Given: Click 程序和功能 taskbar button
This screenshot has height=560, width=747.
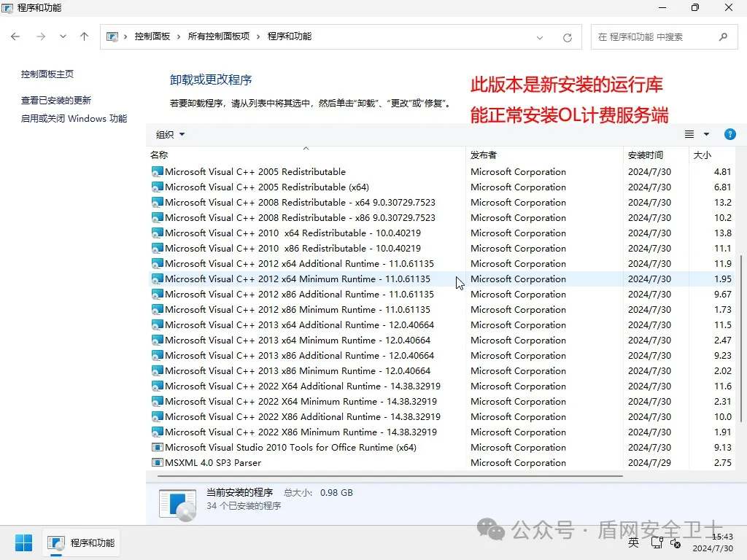Looking at the screenshot, I should (81, 542).
